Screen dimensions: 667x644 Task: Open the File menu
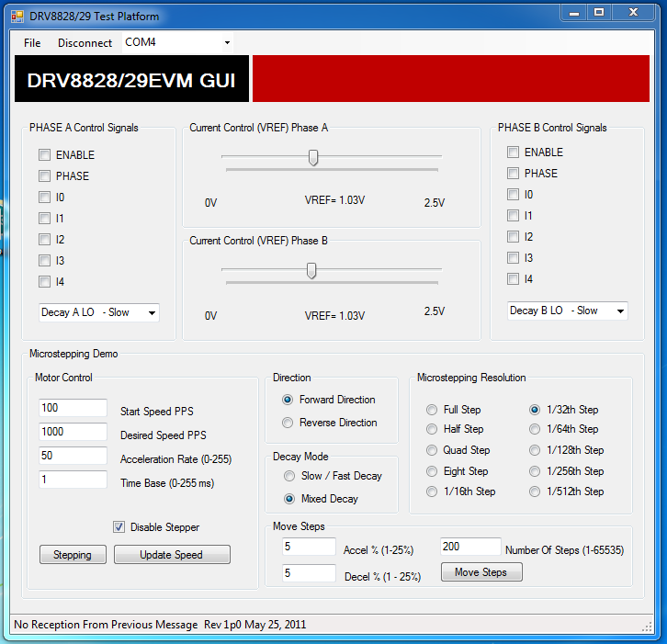coord(32,43)
